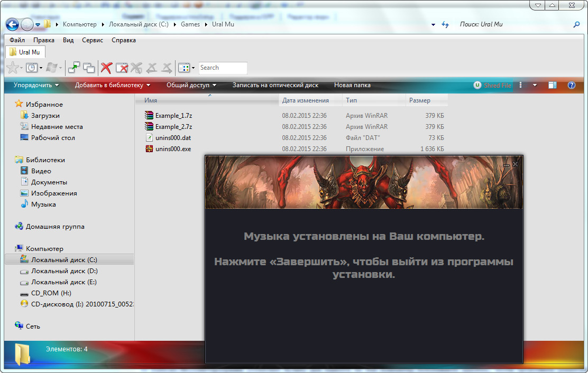Open the Правка menu

[x=44, y=40]
